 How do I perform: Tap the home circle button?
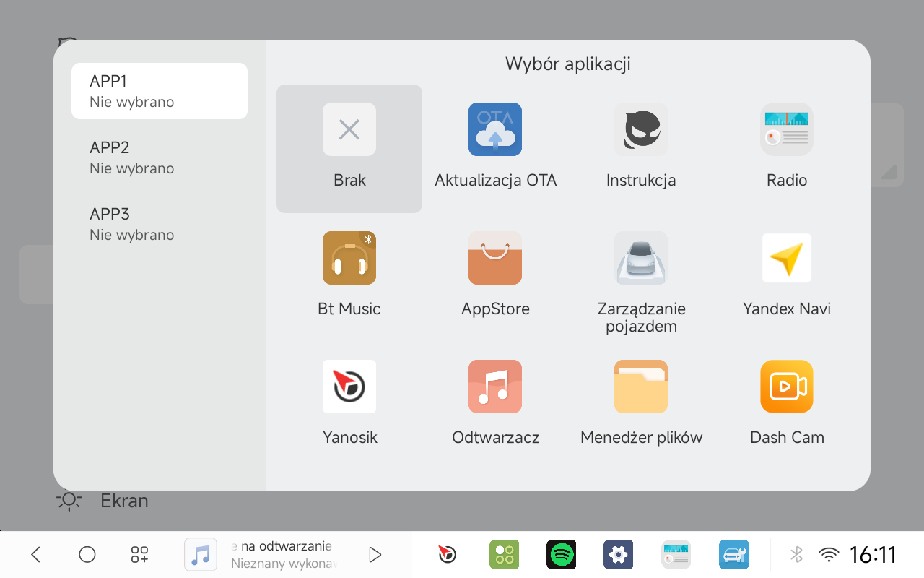87,554
